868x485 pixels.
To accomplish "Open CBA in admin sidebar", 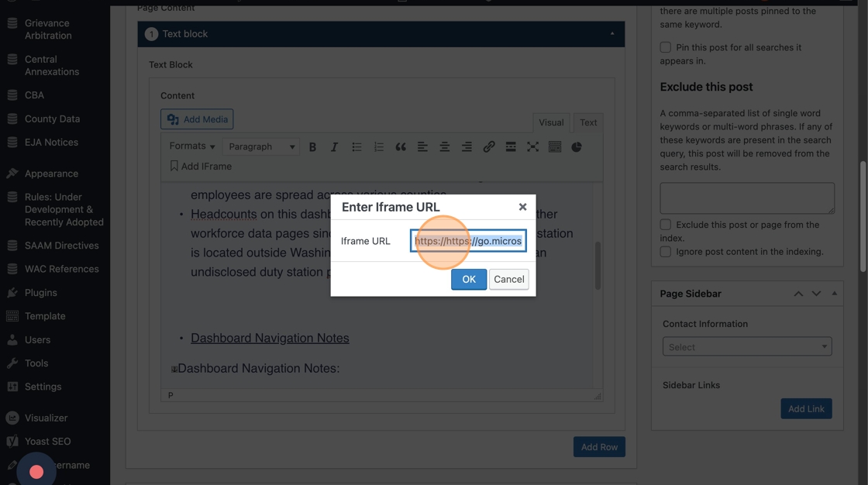I will pyautogui.click(x=34, y=95).
